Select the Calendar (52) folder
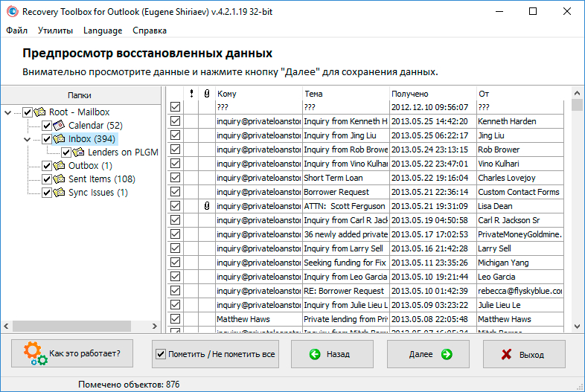This screenshot has width=585, height=392. point(95,125)
